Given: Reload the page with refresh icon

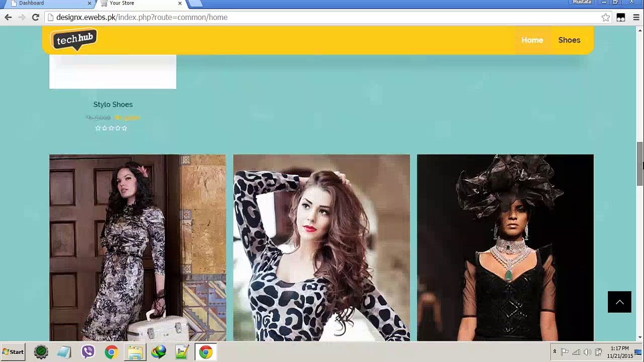Looking at the screenshot, I should pyautogui.click(x=35, y=17).
